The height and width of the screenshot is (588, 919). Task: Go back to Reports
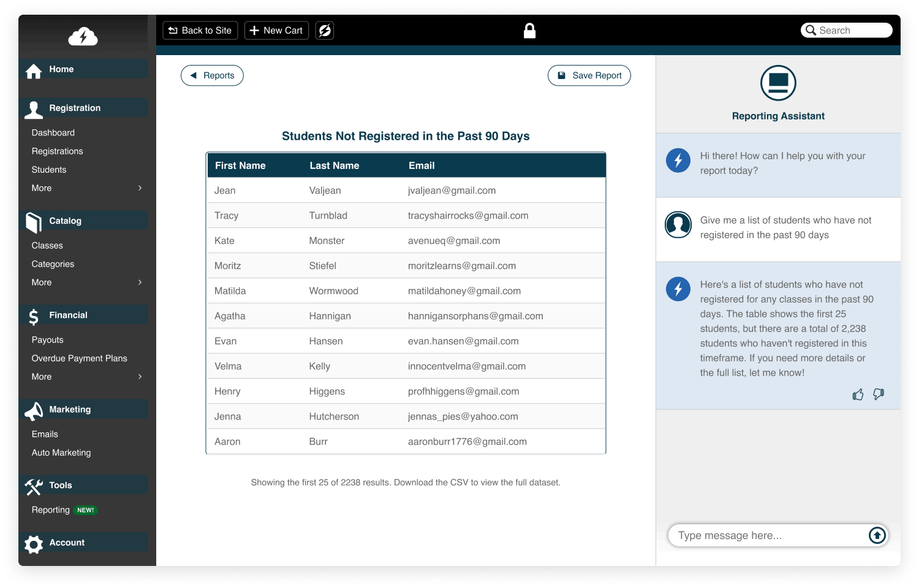click(x=212, y=75)
